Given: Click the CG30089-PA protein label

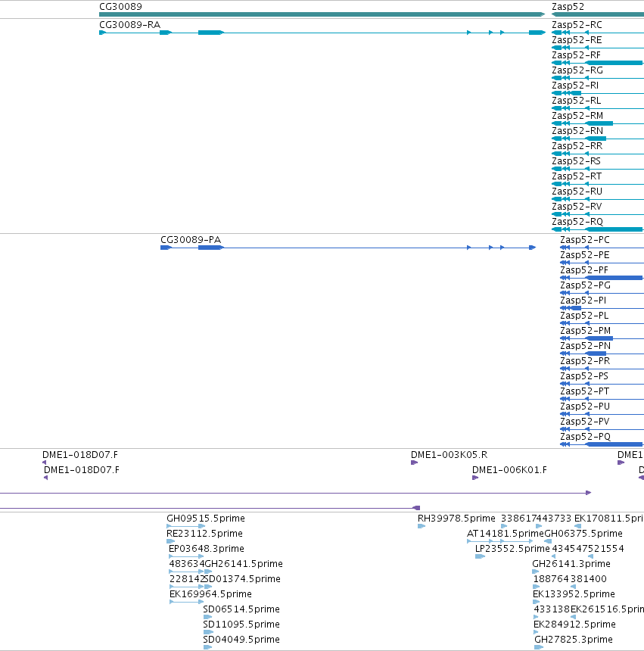Looking at the screenshot, I should tap(191, 240).
